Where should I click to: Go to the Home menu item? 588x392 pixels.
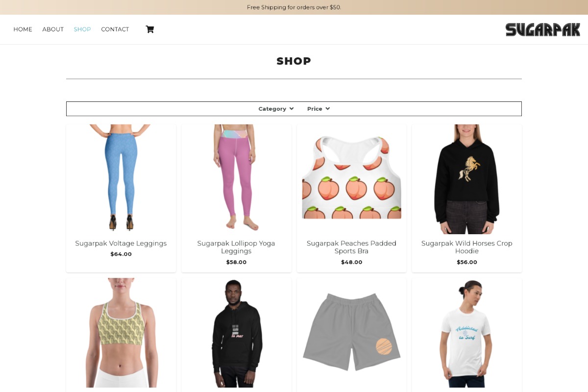(x=23, y=29)
